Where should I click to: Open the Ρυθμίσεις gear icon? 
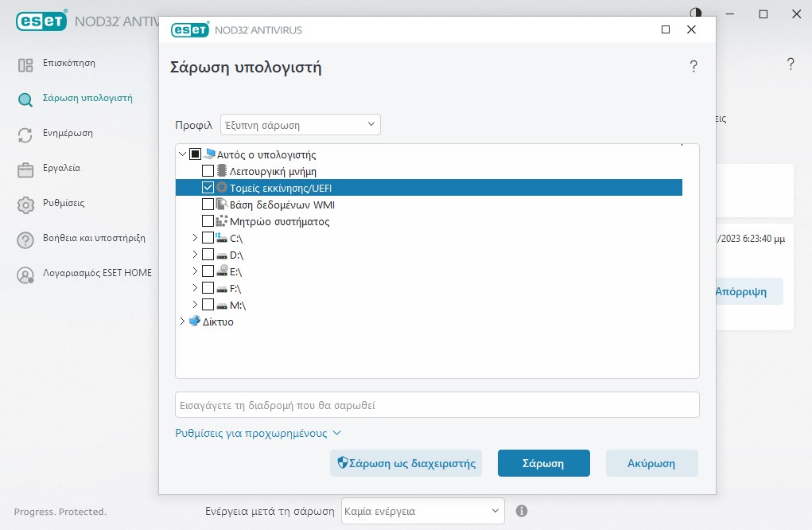coord(24,204)
